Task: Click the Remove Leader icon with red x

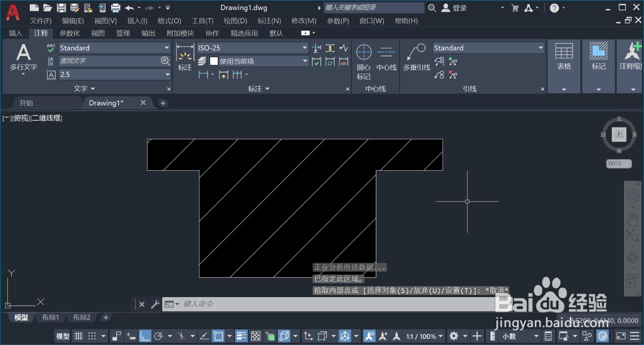Action: point(453,75)
